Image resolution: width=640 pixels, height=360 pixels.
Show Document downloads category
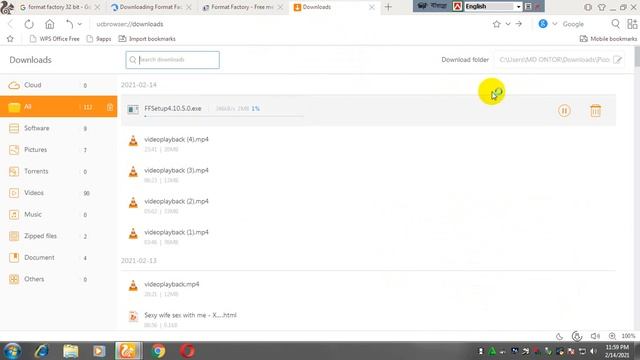coord(58,258)
